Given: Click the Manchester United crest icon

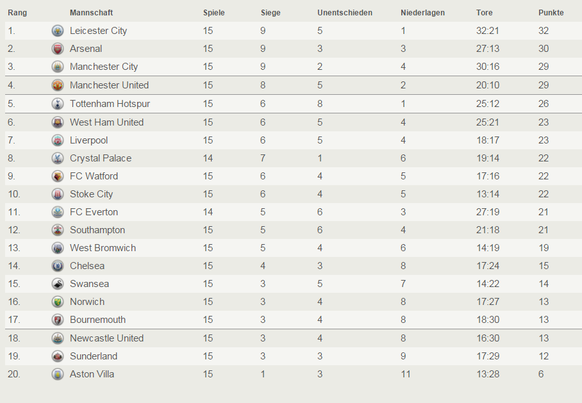Looking at the screenshot, I should click(x=58, y=85).
